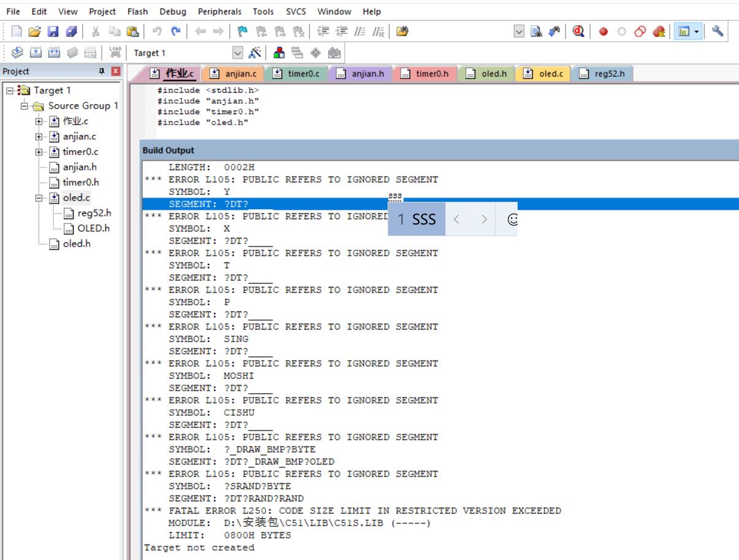Switch to the timer0.h tab

424,74
